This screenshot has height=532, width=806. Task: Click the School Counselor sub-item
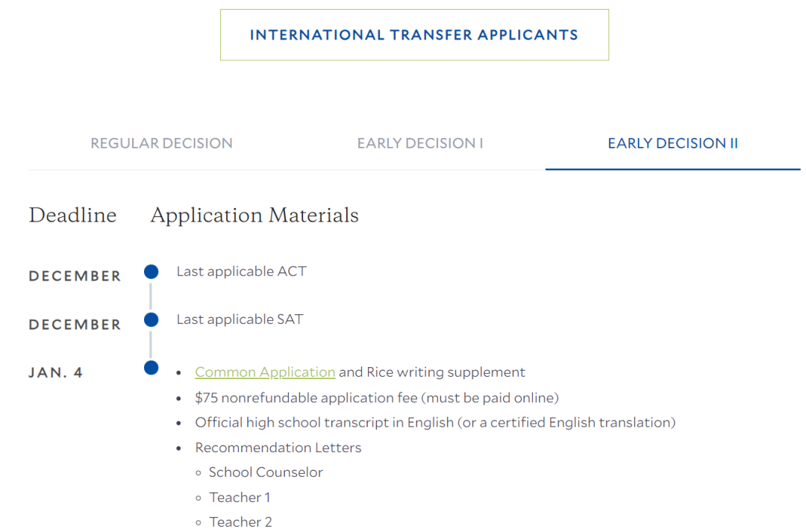click(x=266, y=472)
